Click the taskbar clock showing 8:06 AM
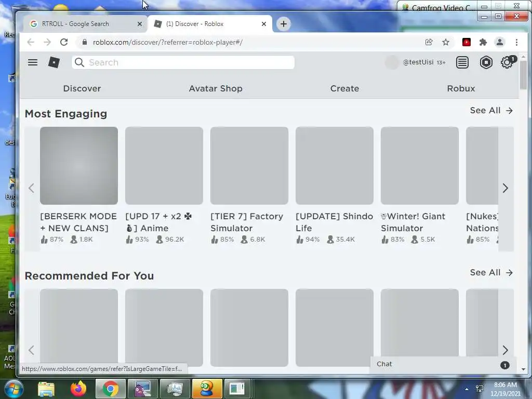This screenshot has width=532, height=399. click(x=505, y=389)
